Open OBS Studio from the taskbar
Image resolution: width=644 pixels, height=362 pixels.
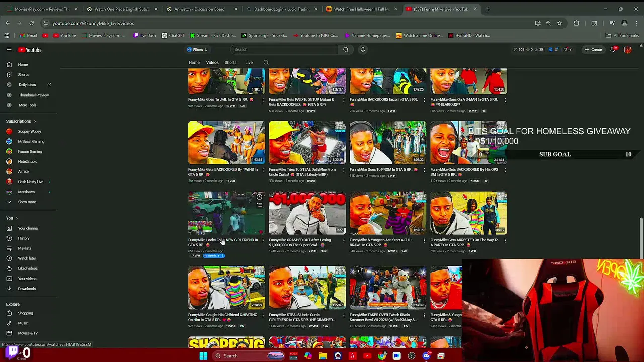[x=412, y=356]
